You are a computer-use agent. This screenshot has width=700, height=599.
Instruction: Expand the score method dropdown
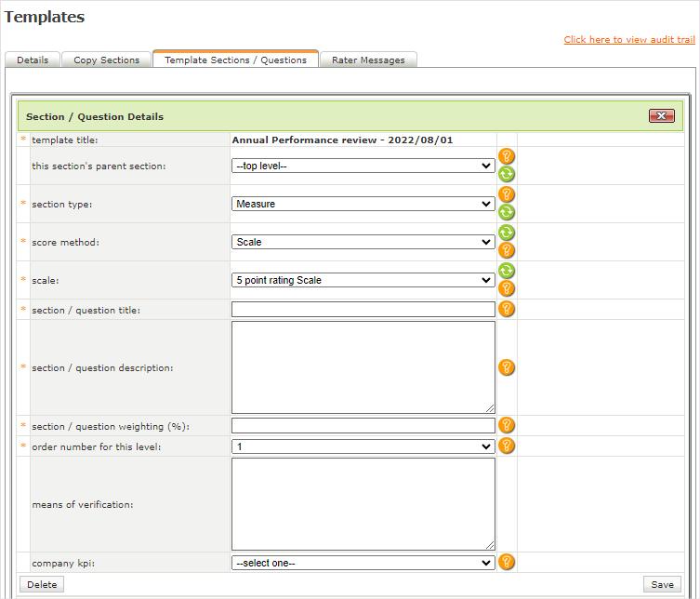pos(363,242)
